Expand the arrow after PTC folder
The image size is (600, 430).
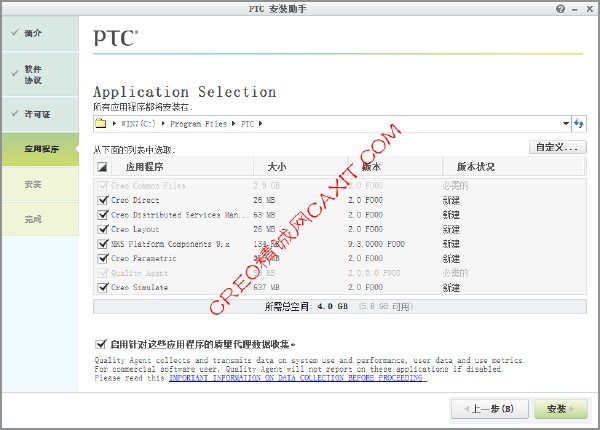(261, 124)
